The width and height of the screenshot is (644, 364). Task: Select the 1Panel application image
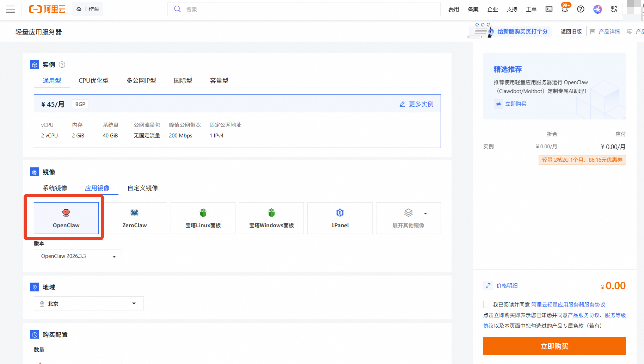click(x=340, y=218)
